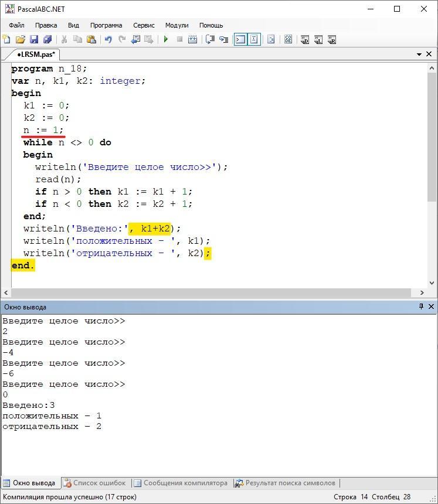Click the 'var n, k1, k2: integer;' line

(78, 81)
